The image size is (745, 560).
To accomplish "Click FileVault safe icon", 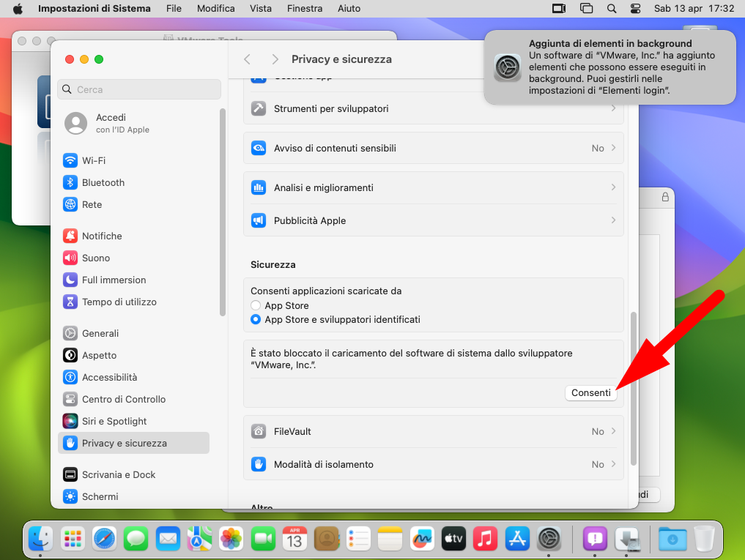I will coord(259,431).
